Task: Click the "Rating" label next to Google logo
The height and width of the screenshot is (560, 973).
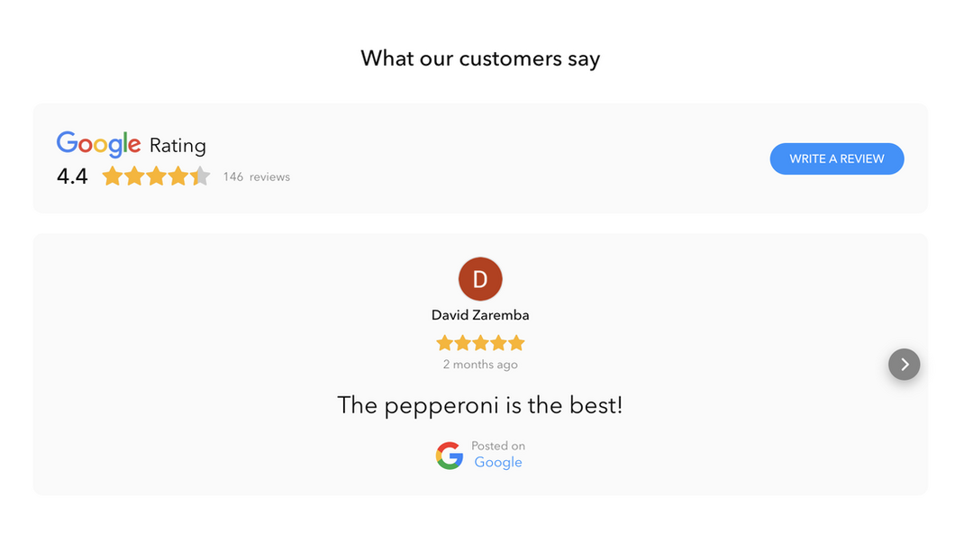Action: click(177, 146)
